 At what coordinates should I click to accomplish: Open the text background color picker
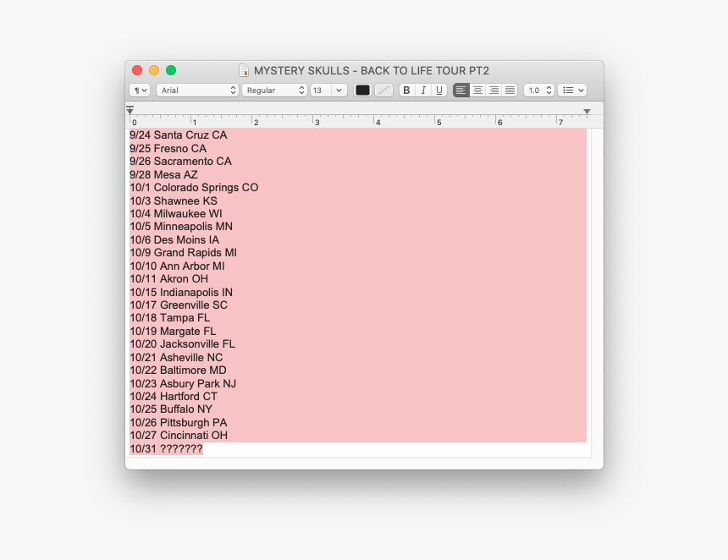(x=383, y=90)
